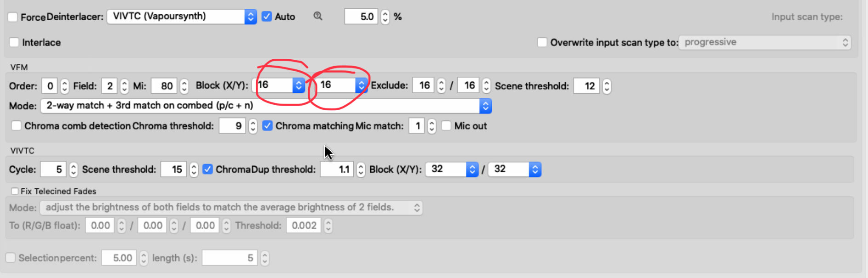Click the Mi value field showing 80
The width and height of the screenshot is (868, 278).
click(x=164, y=86)
